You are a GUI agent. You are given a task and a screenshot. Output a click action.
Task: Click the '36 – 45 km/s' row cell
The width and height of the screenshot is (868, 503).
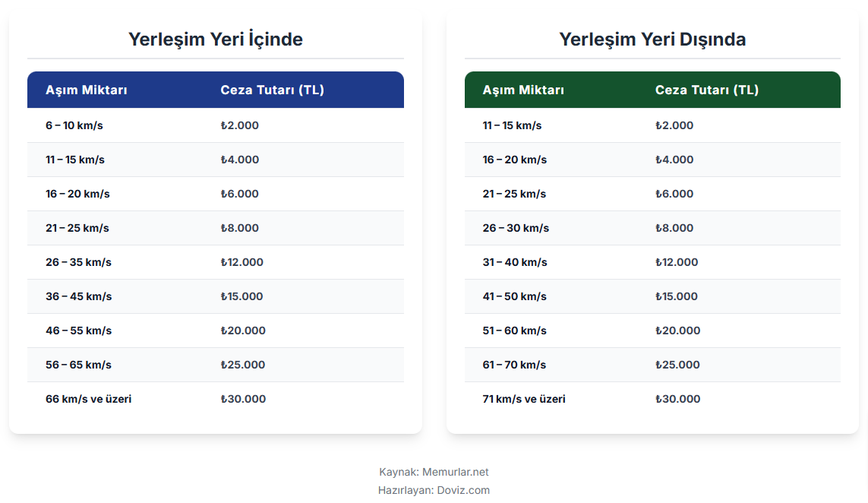click(78, 296)
